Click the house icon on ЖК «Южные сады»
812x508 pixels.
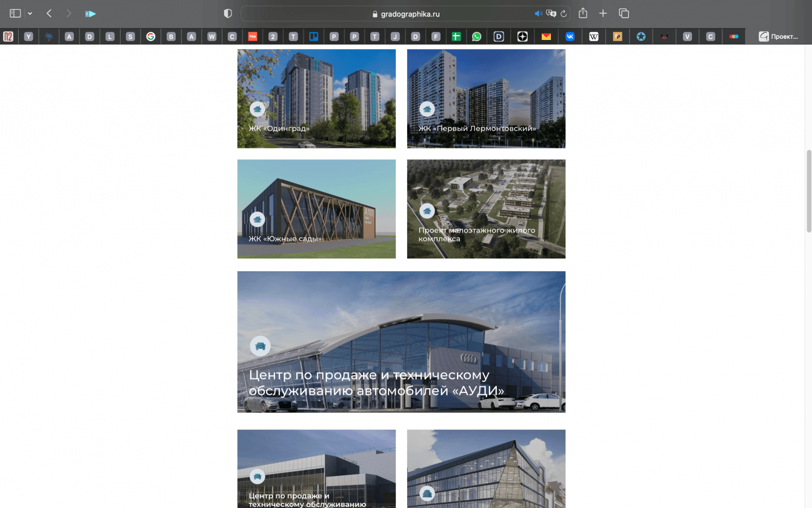(x=258, y=219)
